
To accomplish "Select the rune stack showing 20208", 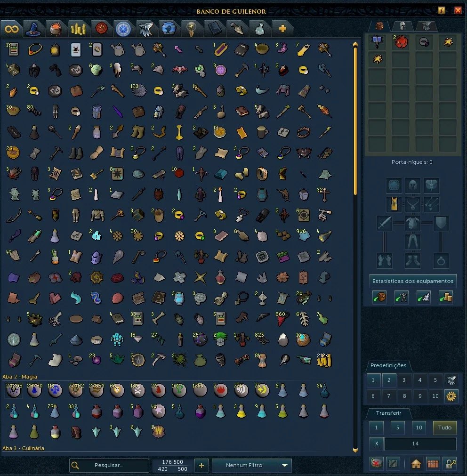I will click(14, 390).
